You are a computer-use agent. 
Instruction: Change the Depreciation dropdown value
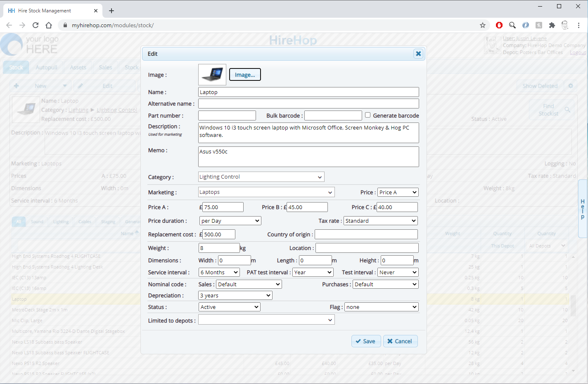tap(235, 296)
